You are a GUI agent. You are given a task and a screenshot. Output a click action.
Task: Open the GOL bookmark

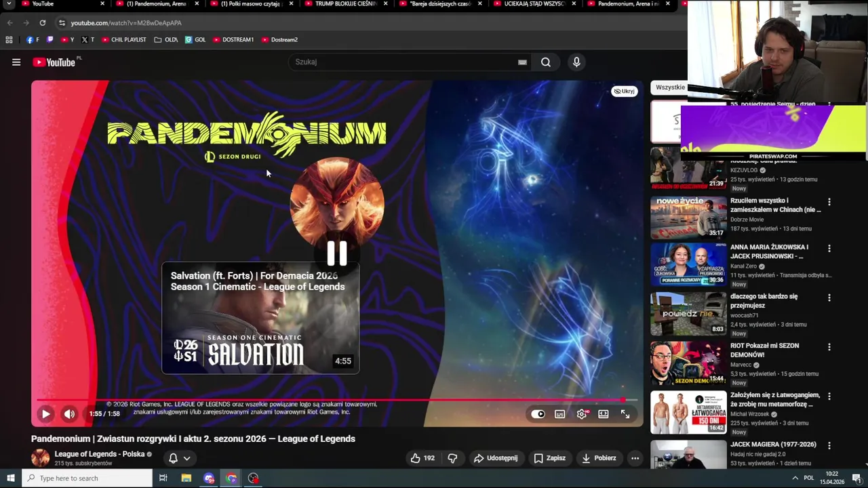(195, 40)
